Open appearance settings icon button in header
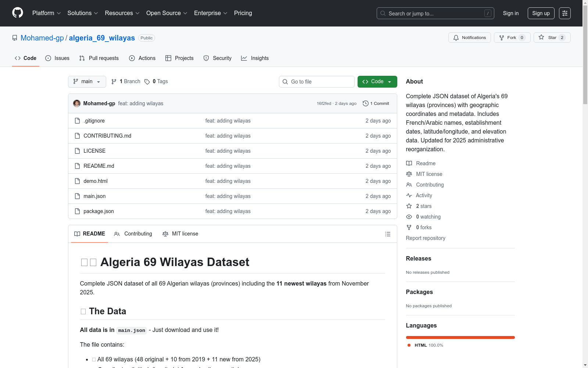This screenshot has width=588, height=368. click(565, 13)
